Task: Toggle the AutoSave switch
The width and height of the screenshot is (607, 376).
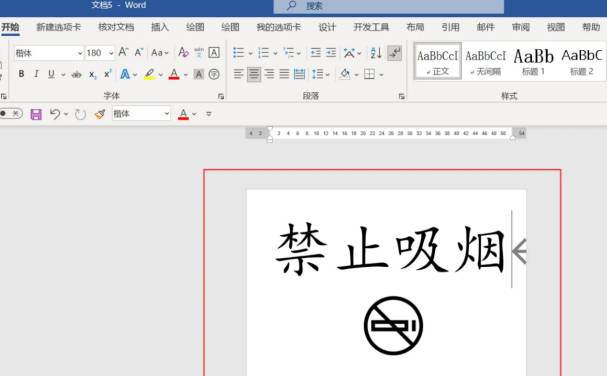Action: tap(10, 113)
